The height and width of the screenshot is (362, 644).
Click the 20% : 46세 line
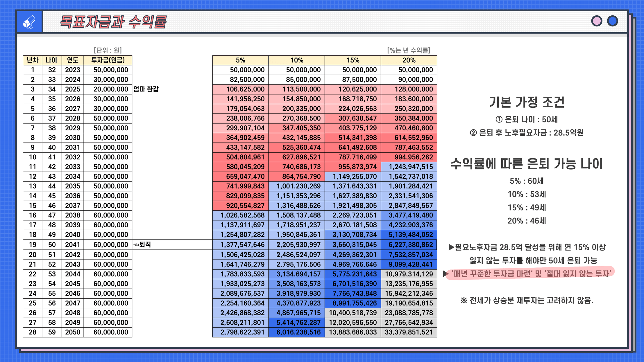(527, 221)
